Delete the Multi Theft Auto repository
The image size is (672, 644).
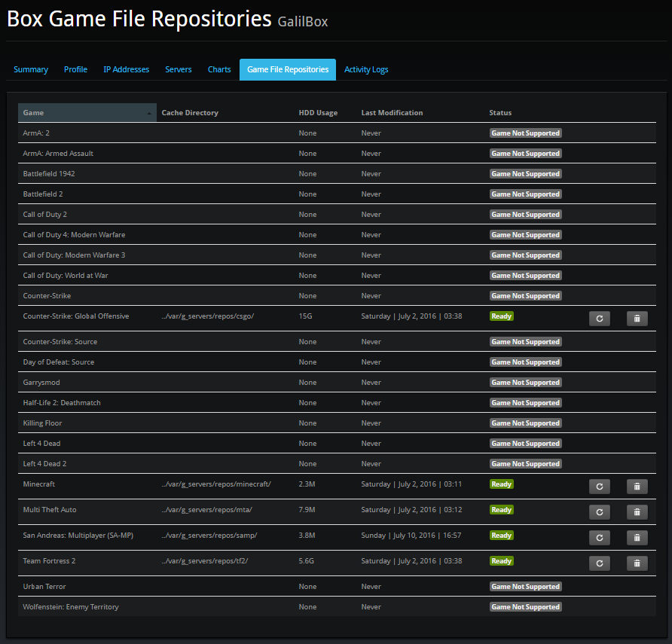pos(637,512)
